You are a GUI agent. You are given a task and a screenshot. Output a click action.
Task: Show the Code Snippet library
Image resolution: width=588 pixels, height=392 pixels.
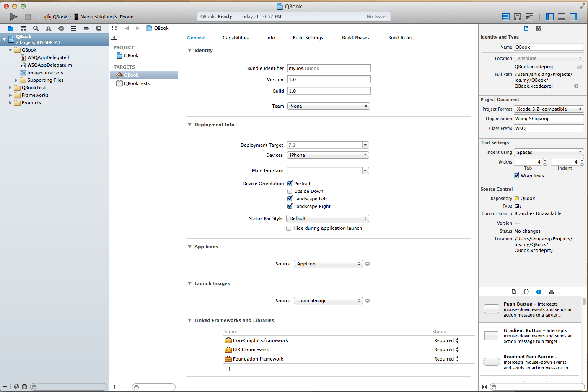click(x=526, y=292)
